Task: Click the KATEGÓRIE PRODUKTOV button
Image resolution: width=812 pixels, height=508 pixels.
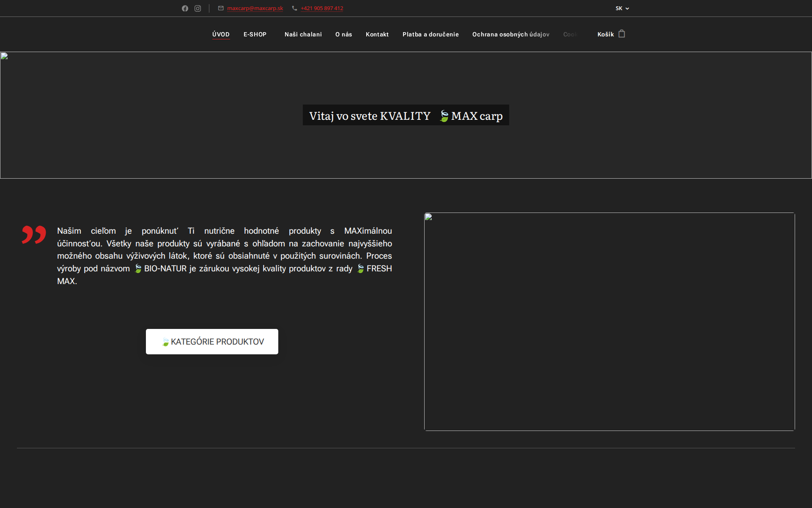Action: click(211, 342)
